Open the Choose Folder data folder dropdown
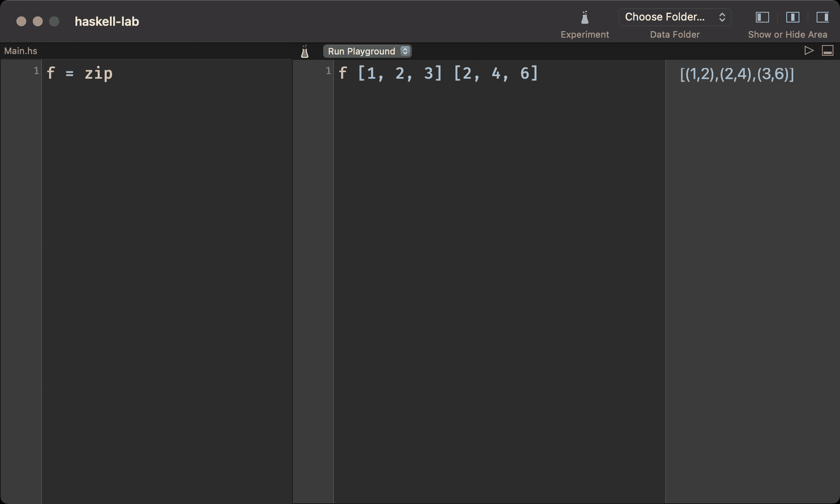The width and height of the screenshot is (840, 504). click(x=675, y=17)
